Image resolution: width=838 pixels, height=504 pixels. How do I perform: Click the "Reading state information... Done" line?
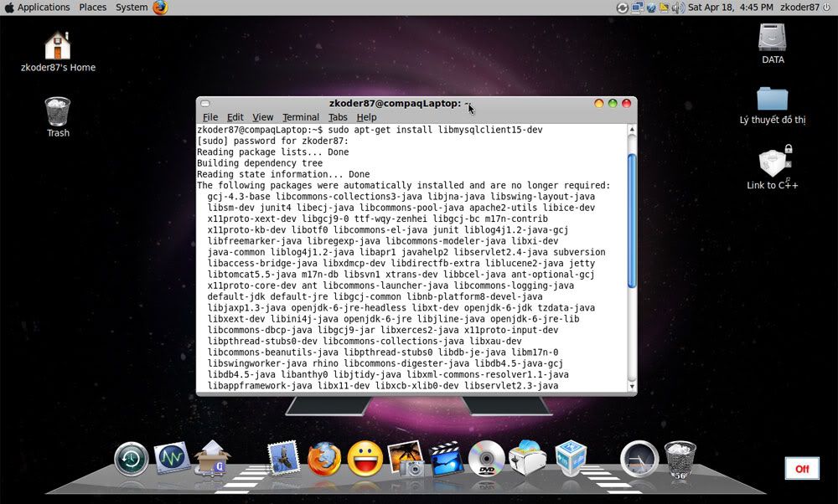pyautogui.click(x=283, y=175)
